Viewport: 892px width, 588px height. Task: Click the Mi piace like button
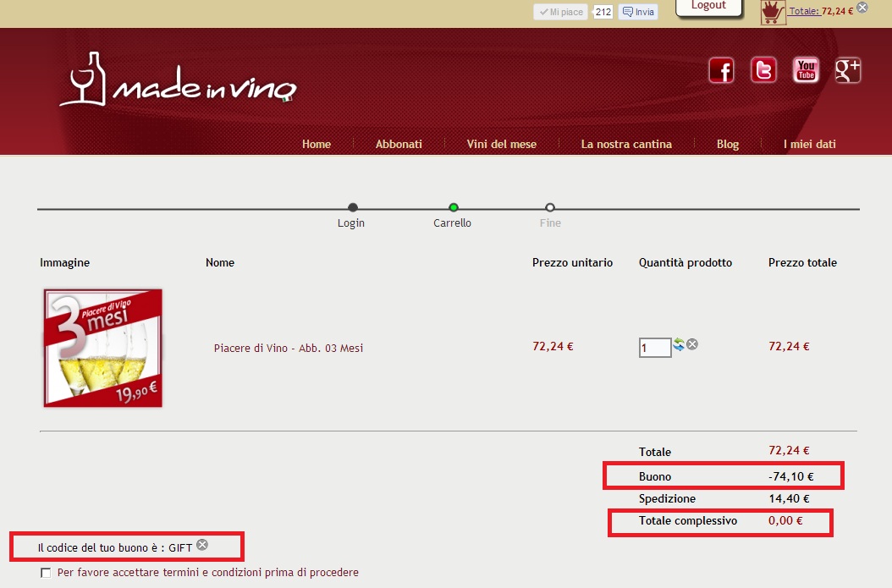tap(561, 12)
